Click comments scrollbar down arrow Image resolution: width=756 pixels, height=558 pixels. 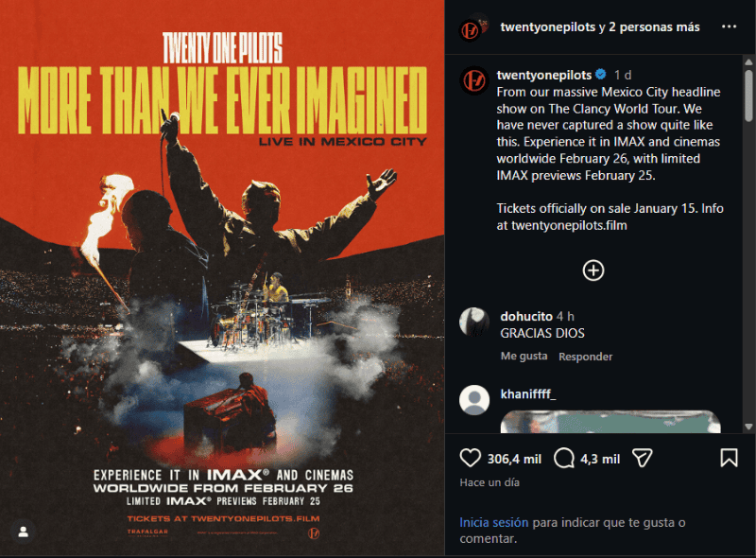pyautogui.click(x=748, y=427)
